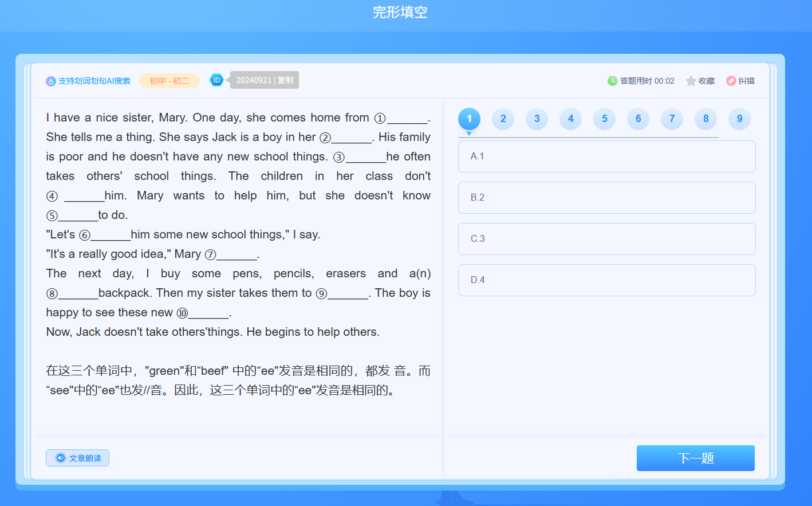Pick answer option C.3
The width and height of the screenshot is (812, 506).
[606, 239]
